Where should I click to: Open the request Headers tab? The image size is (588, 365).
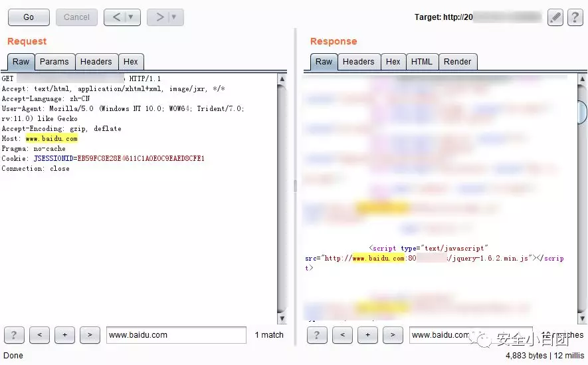point(96,62)
